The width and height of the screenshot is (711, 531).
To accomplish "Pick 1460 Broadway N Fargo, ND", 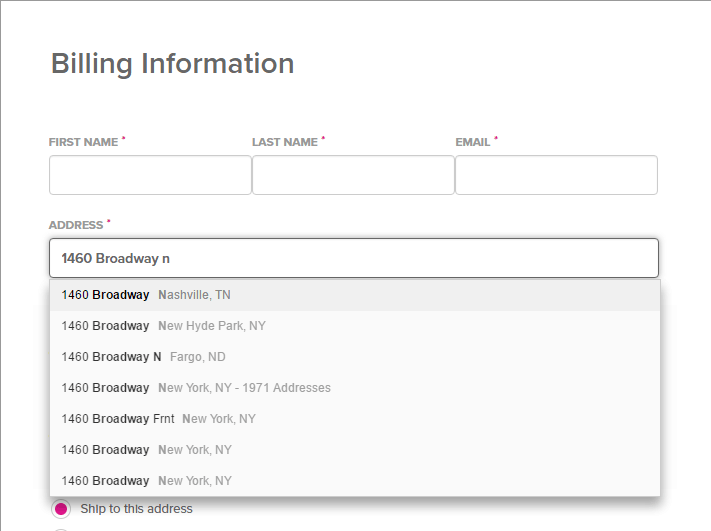I will [x=355, y=357].
